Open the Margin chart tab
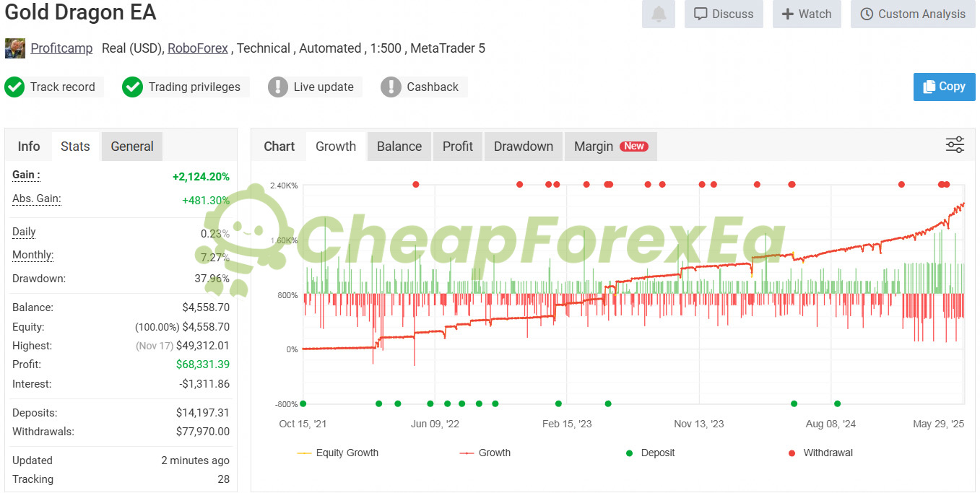 click(611, 147)
